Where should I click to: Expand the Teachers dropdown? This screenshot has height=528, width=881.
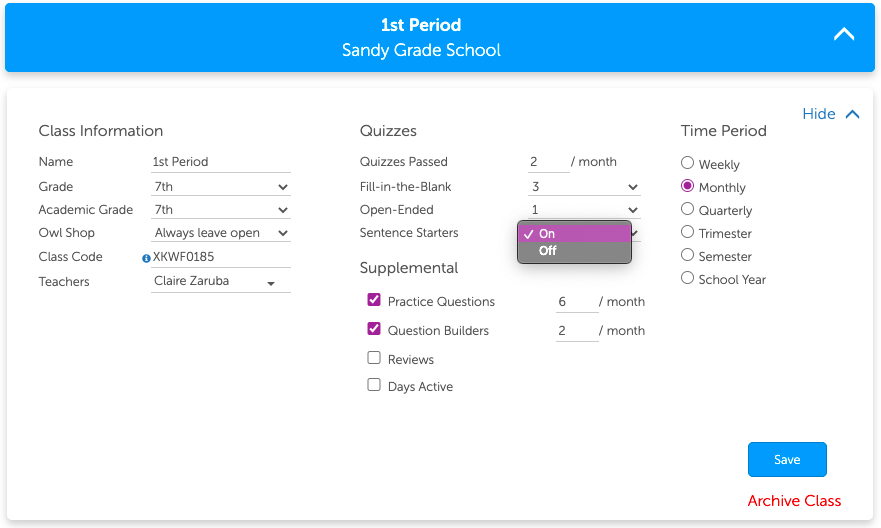220,281
